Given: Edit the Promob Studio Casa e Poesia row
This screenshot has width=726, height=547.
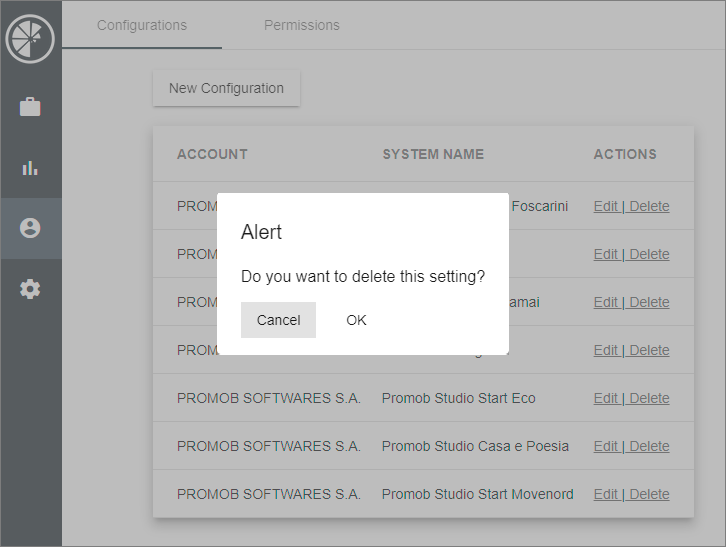Looking at the screenshot, I should click(x=605, y=446).
